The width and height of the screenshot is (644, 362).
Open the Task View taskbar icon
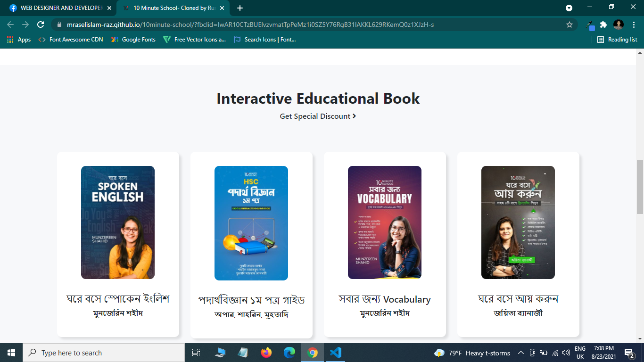(x=196, y=353)
